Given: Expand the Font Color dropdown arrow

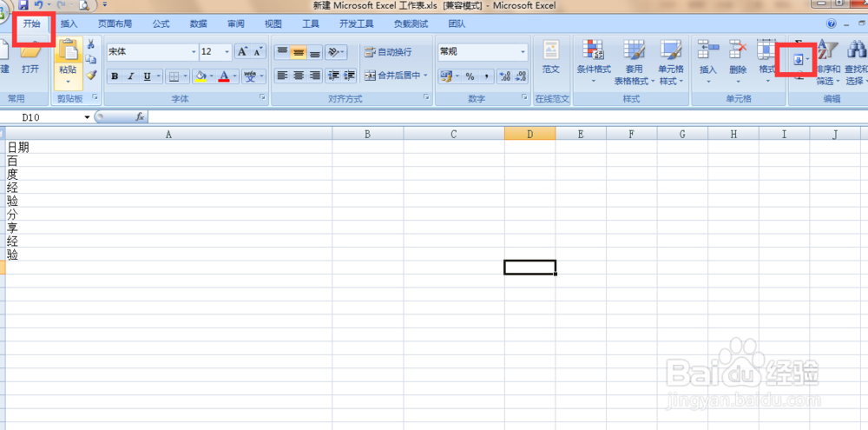Looking at the screenshot, I should (x=234, y=76).
